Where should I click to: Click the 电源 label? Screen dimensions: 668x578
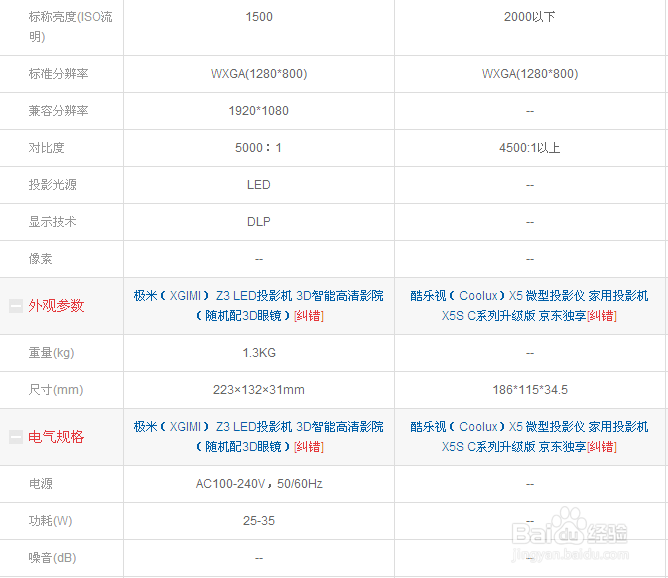tap(40, 484)
